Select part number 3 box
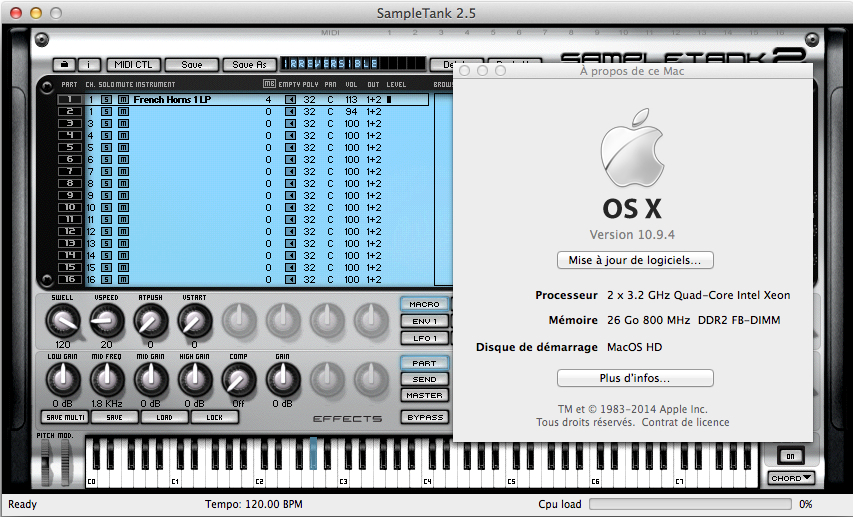This screenshot has height=517, width=853. pos(70,124)
